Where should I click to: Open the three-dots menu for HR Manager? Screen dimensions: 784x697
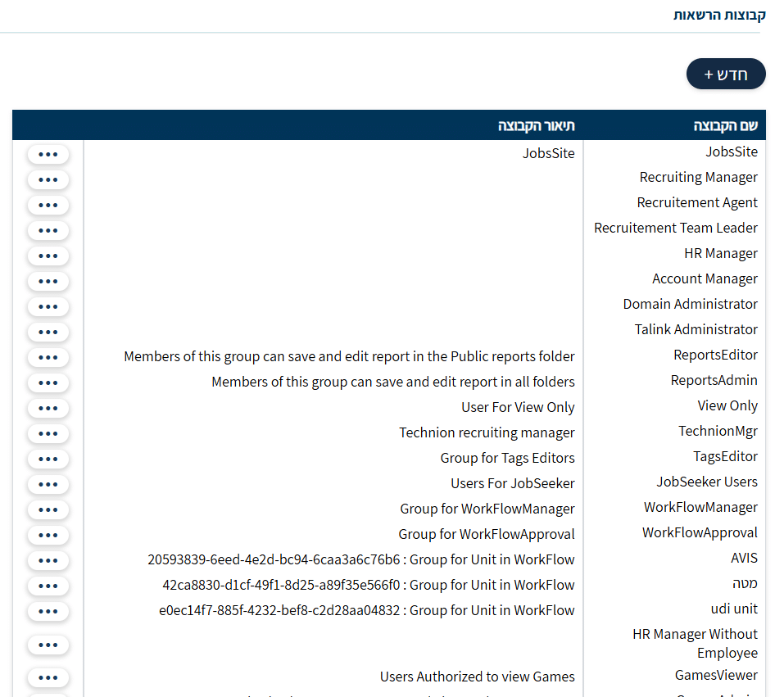[48, 256]
